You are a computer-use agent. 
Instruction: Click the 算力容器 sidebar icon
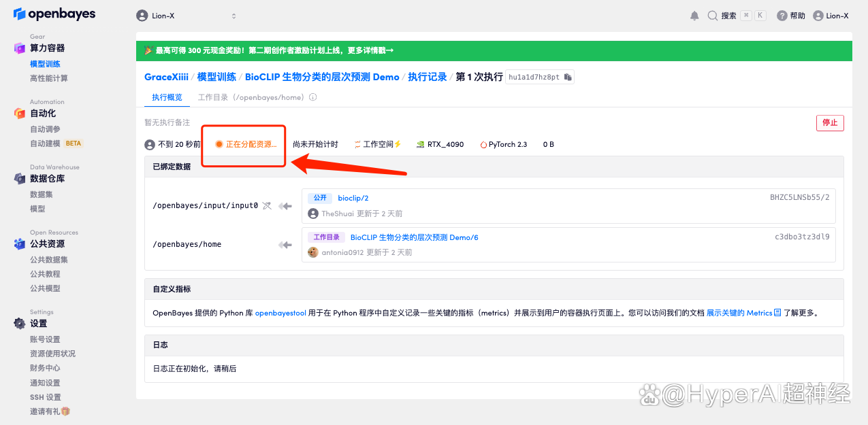pyautogui.click(x=20, y=48)
